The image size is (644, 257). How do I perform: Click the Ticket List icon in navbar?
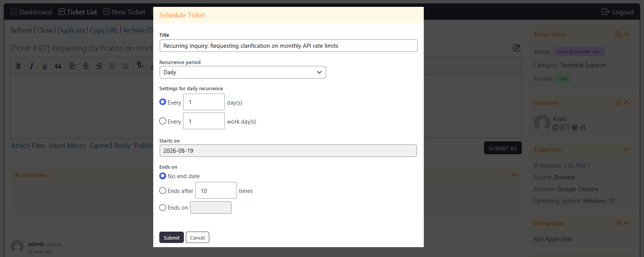pyautogui.click(x=62, y=12)
